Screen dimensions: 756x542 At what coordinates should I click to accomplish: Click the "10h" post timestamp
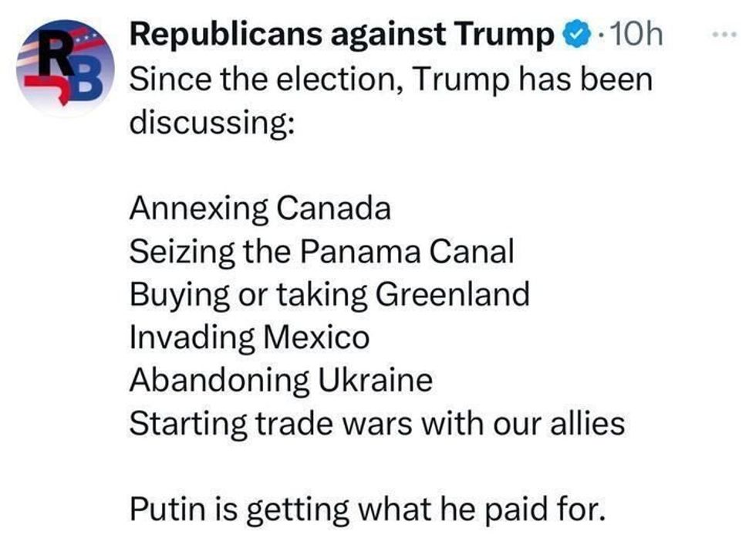coord(636,36)
